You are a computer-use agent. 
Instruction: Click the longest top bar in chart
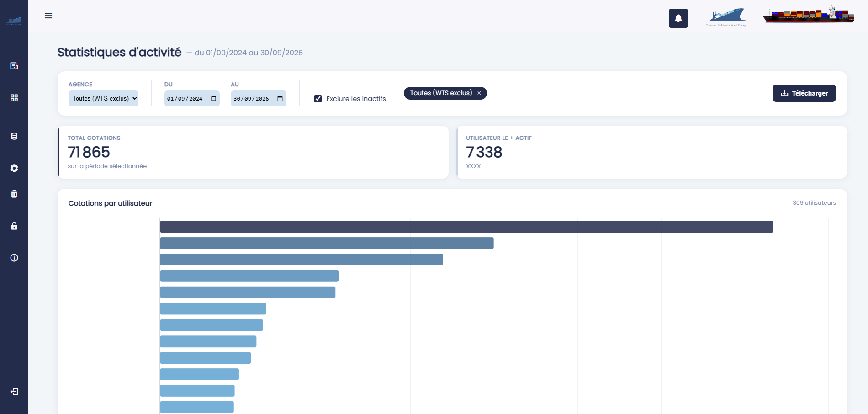tap(466, 227)
